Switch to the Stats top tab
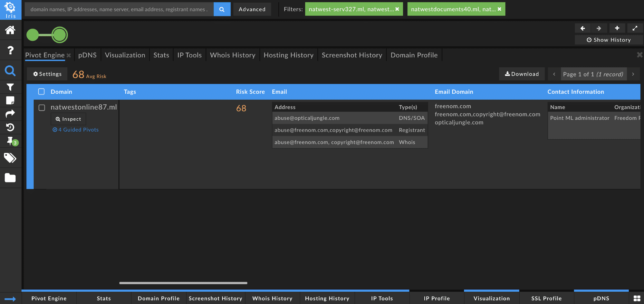644x304 pixels. click(x=161, y=55)
